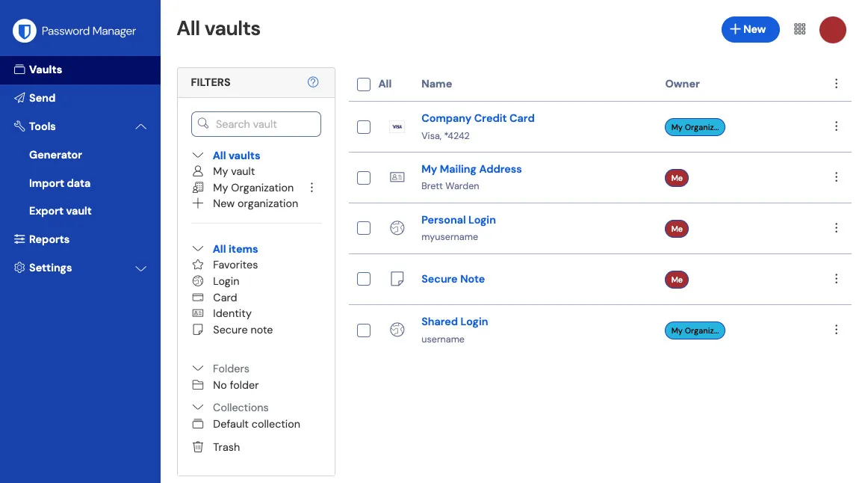This screenshot has width=868, height=483.
Task: Open the Shared Login item
Action: 454,321
